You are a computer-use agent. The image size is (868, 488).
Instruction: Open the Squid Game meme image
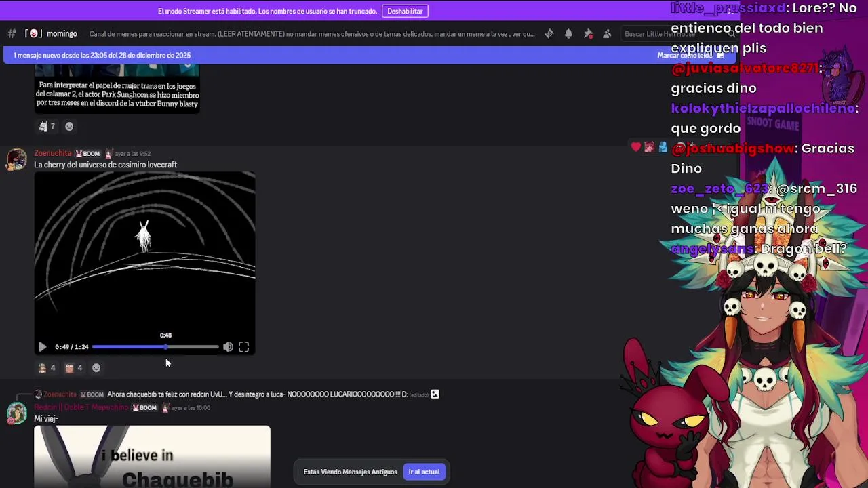(x=117, y=88)
